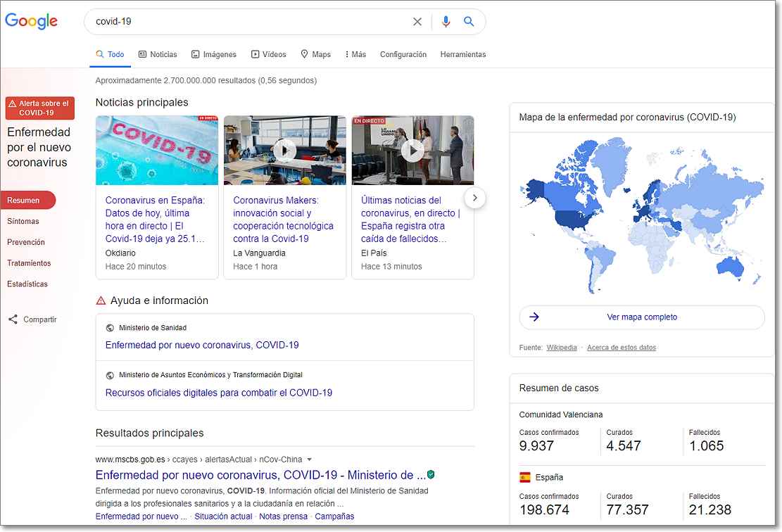This screenshot has height=532, width=782.
Task: Expand the Más menu
Action: tap(355, 54)
